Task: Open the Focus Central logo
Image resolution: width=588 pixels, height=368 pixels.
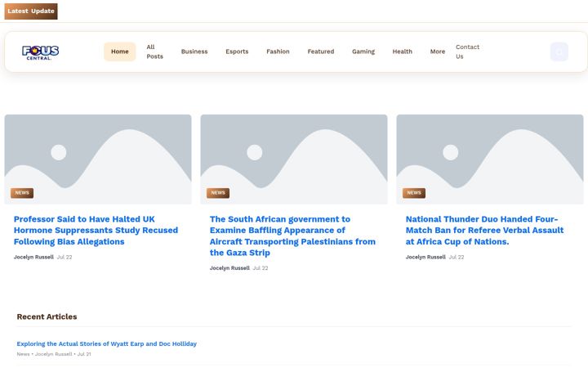Action: [41, 52]
